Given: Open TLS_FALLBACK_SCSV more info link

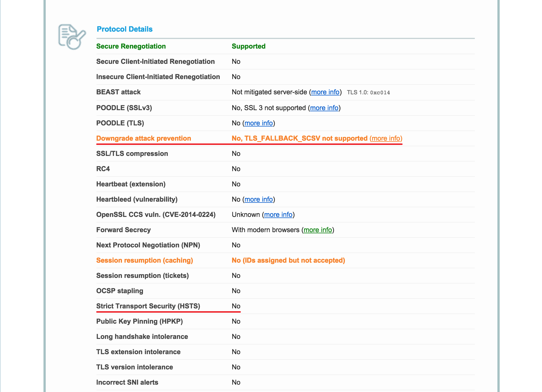Looking at the screenshot, I should tap(386, 138).
